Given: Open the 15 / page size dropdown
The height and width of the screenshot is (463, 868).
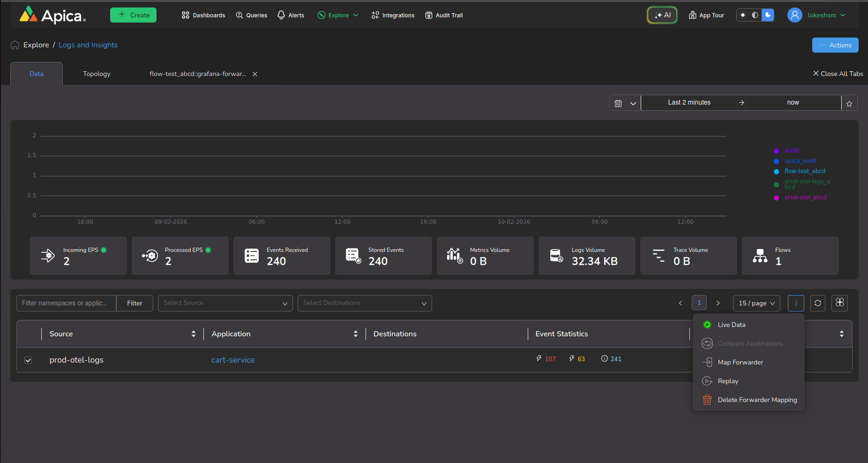Looking at the screenshot, I should tap(756, 303).
